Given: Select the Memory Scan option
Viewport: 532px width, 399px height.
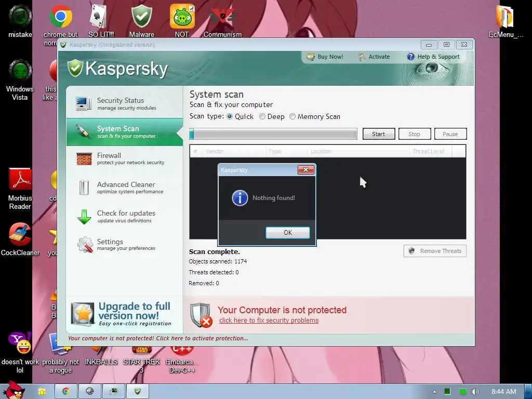Looking at the screenshot, I should (315, 116).
